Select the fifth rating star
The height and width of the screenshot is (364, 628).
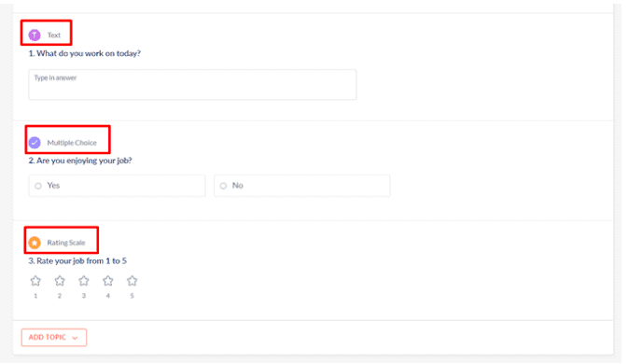[x=132, y=281]
